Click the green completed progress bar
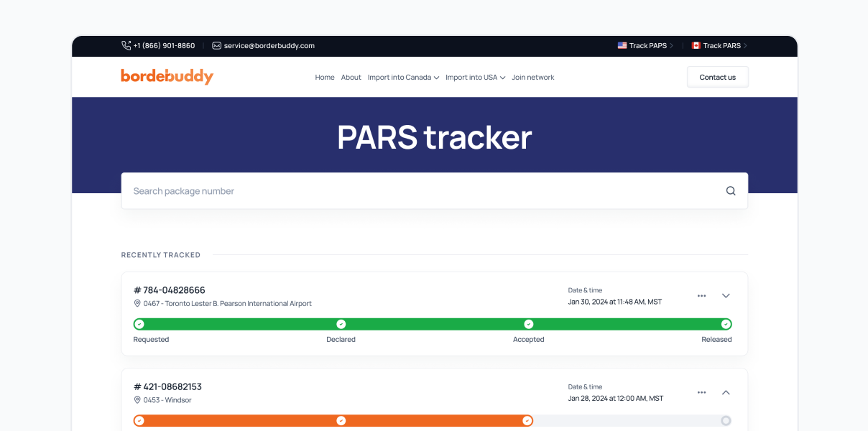 coord(433,324)
